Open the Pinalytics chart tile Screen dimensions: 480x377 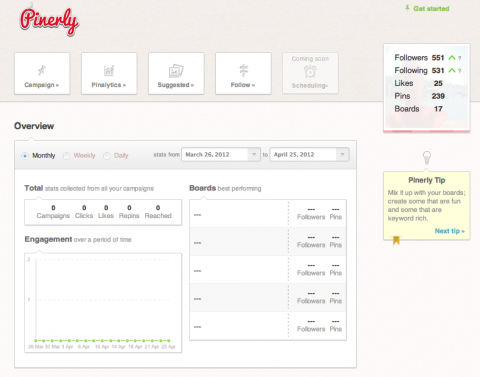[x=109, y=73]
